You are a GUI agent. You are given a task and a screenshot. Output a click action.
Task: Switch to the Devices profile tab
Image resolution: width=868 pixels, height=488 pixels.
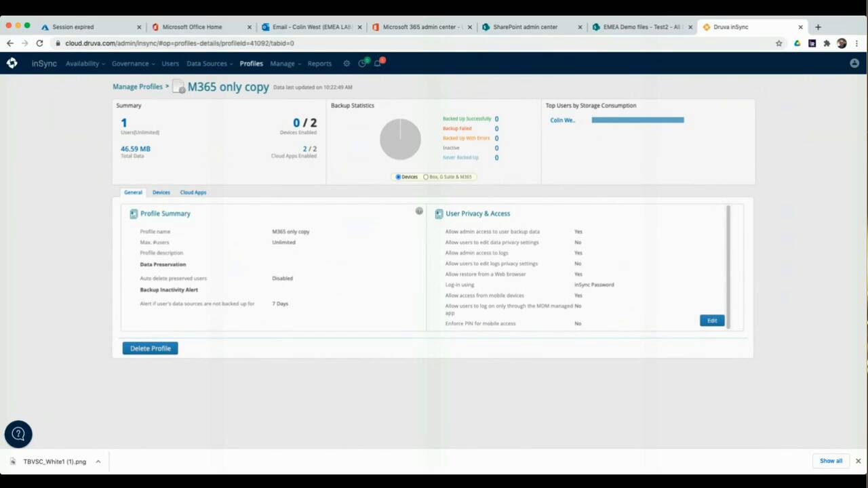161,192
